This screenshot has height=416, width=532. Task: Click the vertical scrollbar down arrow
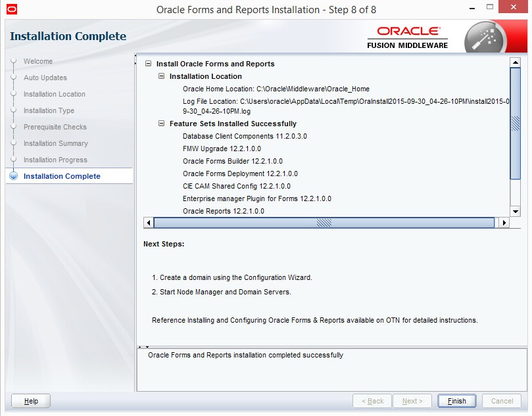pyautogui.click(x=516, y=211)
